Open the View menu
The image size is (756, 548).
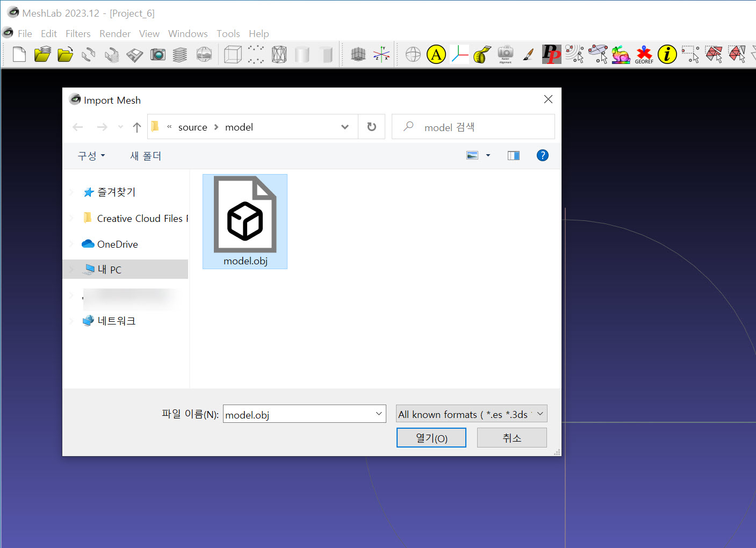(149, 33)
